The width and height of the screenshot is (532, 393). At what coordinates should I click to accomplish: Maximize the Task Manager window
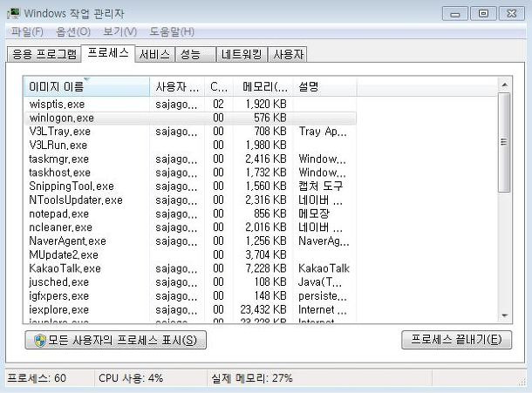point(483,14)
